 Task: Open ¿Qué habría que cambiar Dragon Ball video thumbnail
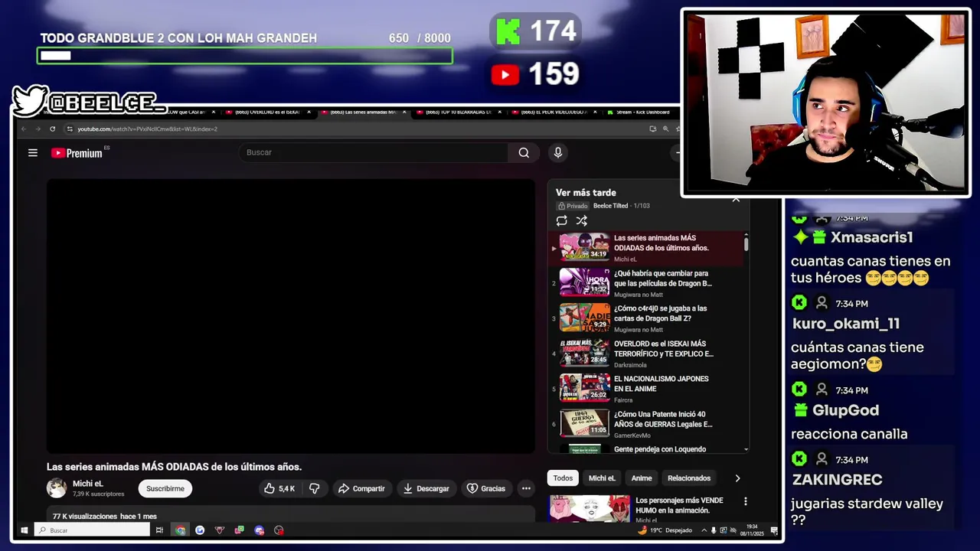[x=584, y=282]
